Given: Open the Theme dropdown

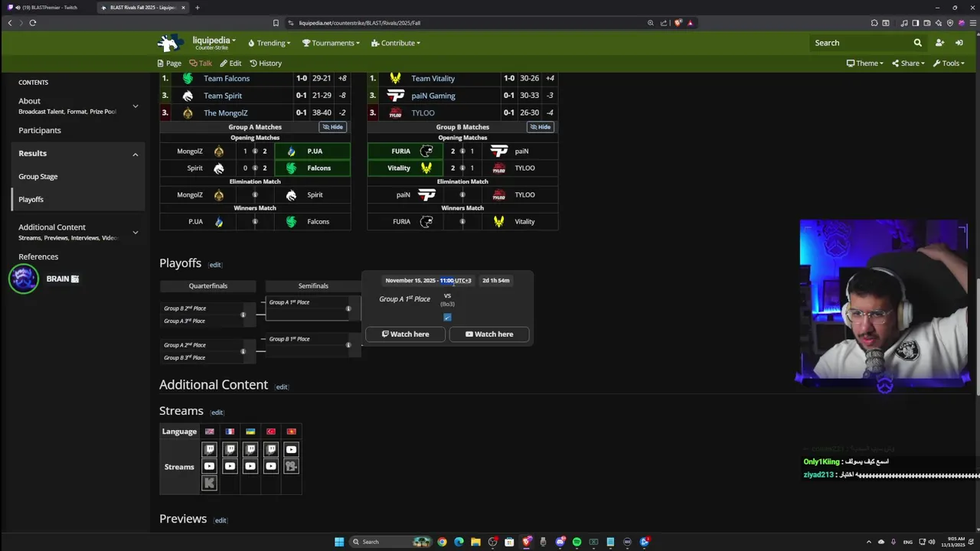Looking at the screenshot, I should (x=865, y=64).
